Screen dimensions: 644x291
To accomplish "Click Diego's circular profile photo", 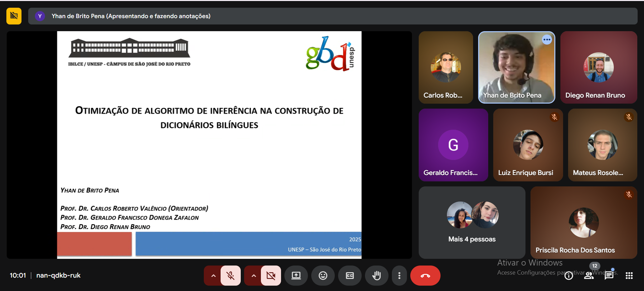I will [x=599, y=67].
